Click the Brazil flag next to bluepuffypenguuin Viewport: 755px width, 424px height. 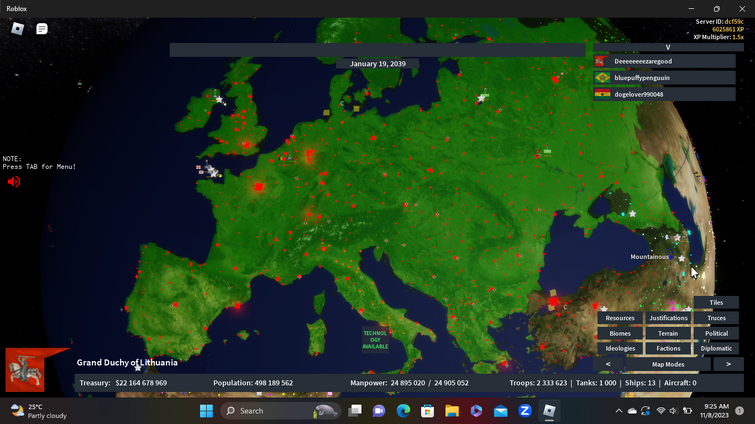(x=602, y=77)
